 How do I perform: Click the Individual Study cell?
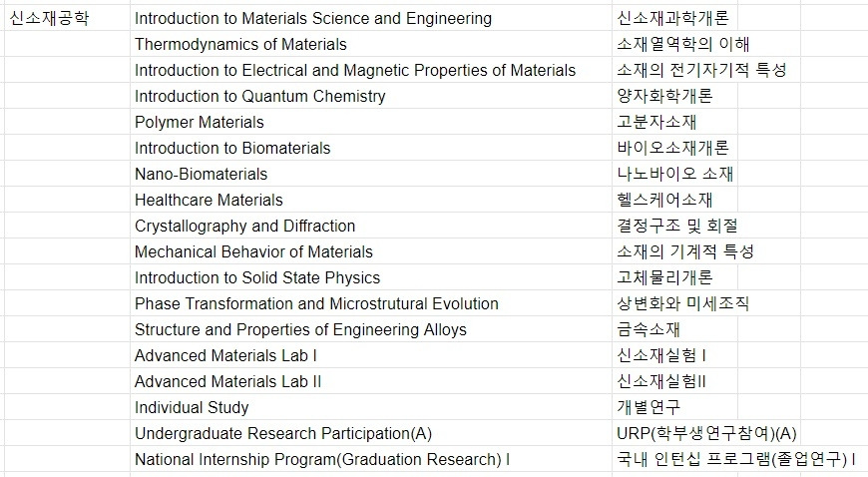(x=371, y=408)
